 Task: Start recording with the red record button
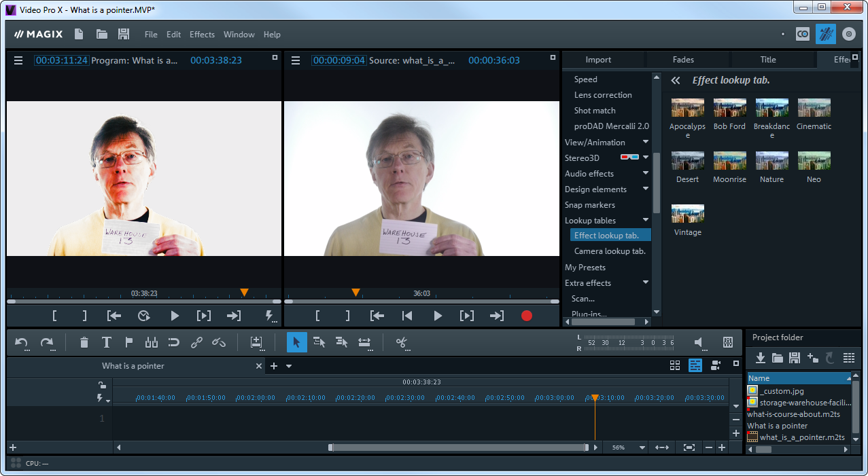(x=527, y=315)
